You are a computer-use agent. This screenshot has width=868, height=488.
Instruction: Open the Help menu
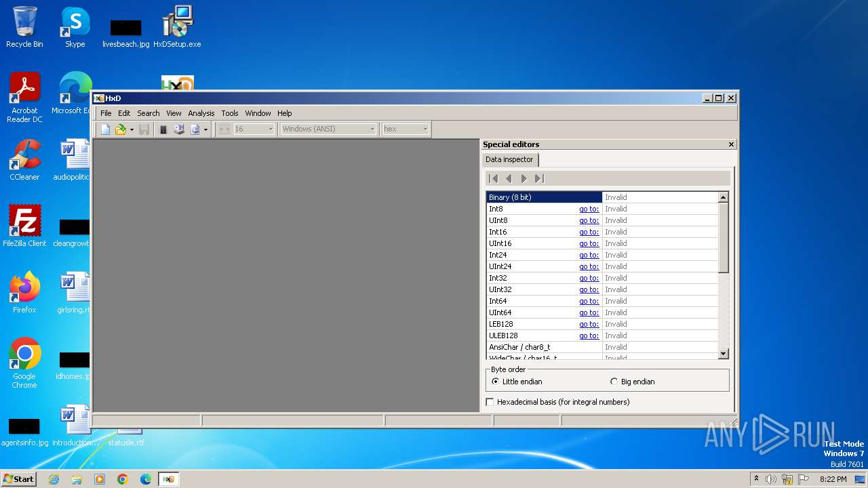[x=285, y=113]
